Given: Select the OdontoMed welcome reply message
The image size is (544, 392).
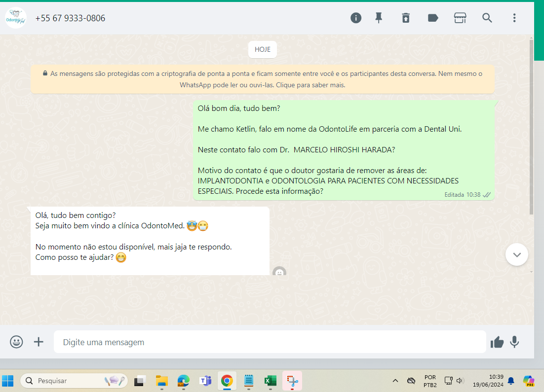Looking at the screenshot, I should pos(150,241).
